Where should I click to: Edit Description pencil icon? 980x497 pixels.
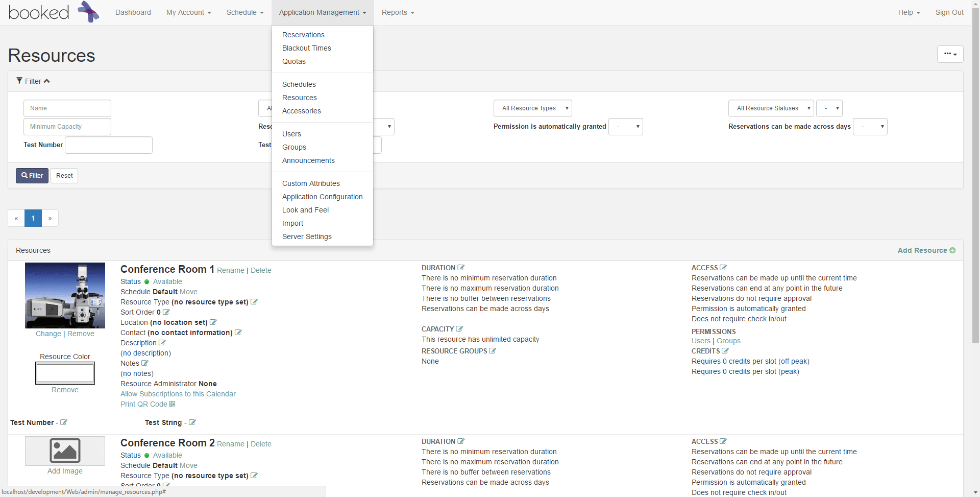pyautogui.click(x=162, y=343)
